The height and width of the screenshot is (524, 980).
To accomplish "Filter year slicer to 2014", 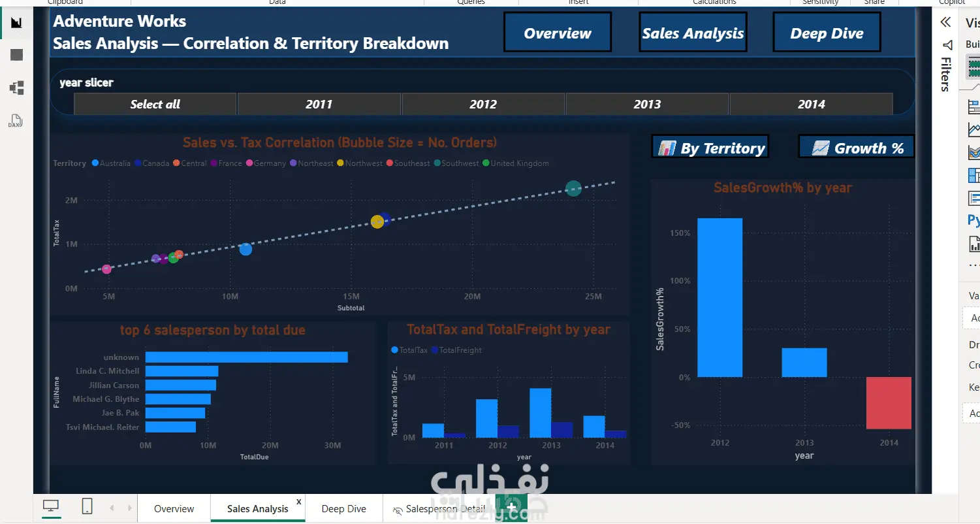I will pos(811,104).
